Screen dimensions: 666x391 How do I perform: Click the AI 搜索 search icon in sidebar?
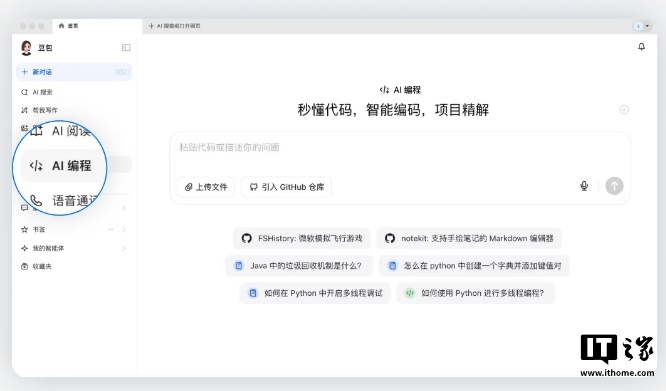click(25, 92)
